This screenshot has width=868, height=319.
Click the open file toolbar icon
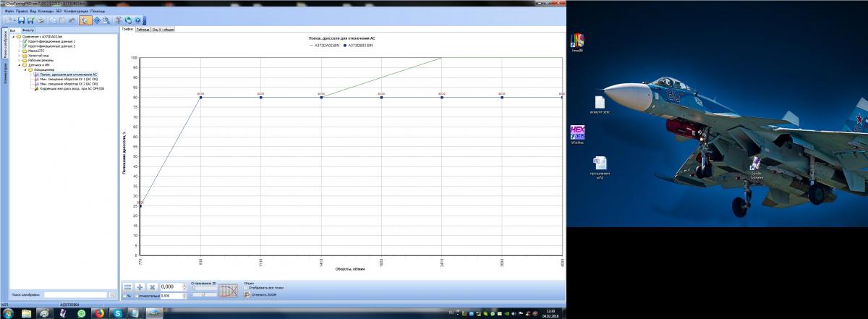click(x=8, y=20)
